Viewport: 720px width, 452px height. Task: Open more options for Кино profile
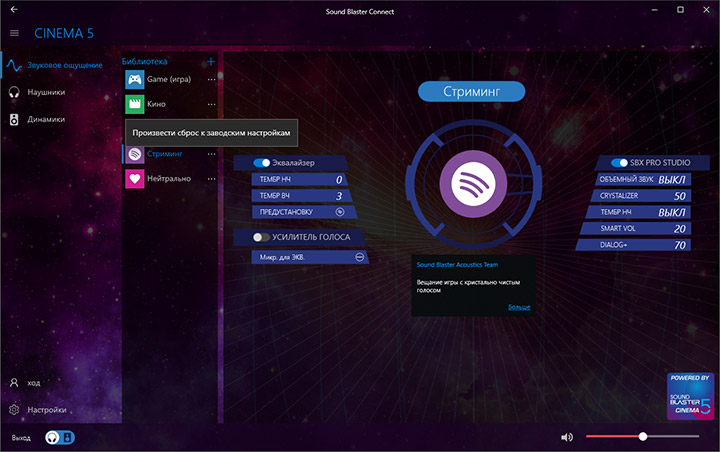tap(211, 104)
